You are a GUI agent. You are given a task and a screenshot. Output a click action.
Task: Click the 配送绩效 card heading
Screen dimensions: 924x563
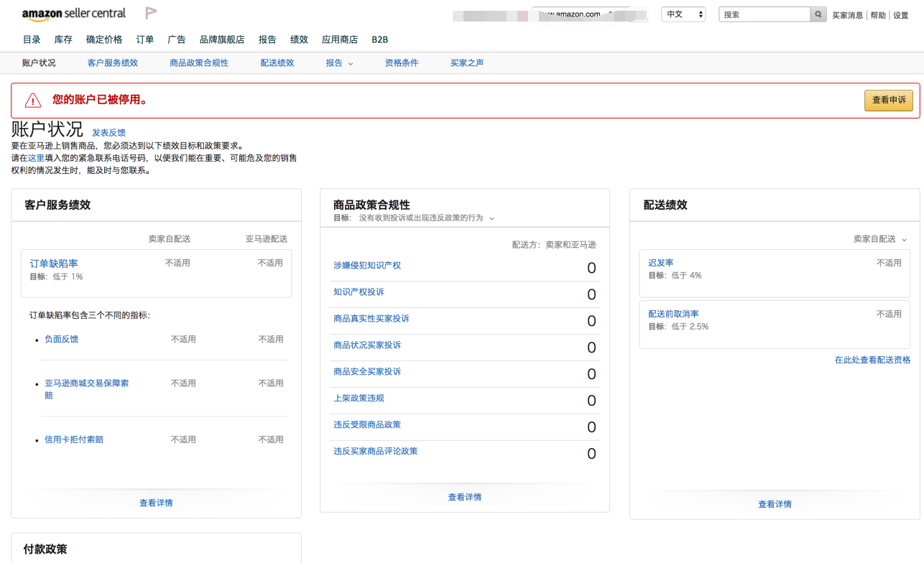pos(665,205)
